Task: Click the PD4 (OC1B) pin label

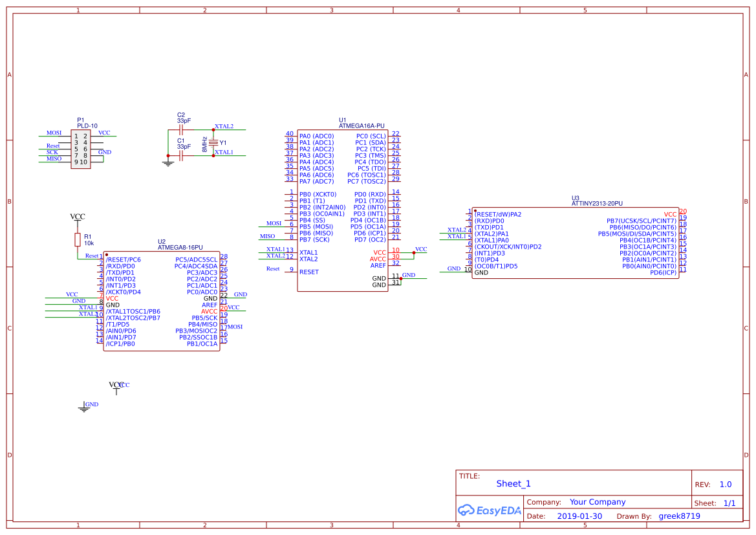Action: click(368, 221)
